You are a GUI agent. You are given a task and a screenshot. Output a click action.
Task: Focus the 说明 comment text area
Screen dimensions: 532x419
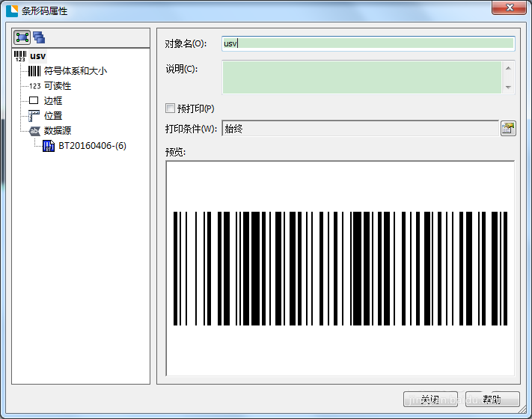pyautogui.click(x=362, y=77)
